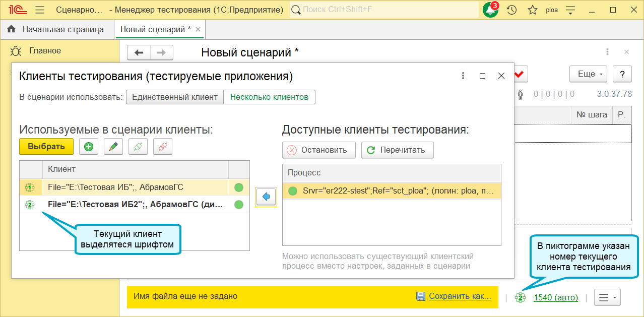Select the Несколько клиентов mode
The image size is (644, 317).
click(269, 97)
